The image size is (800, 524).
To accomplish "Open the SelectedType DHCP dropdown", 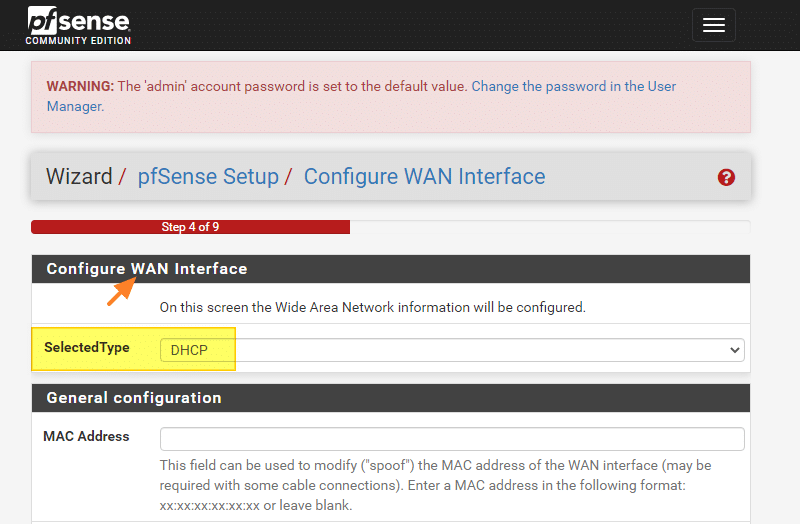I will 452,350.
